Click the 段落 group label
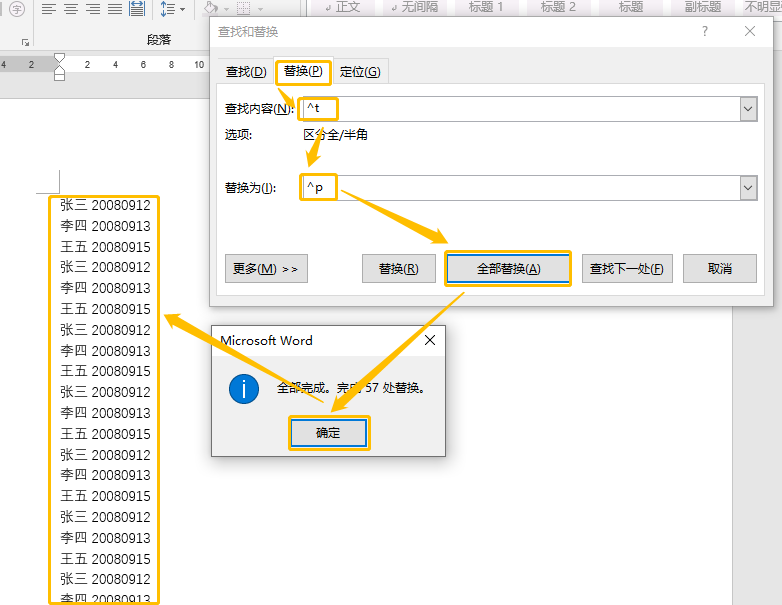782x605 pixels. pos(159,40)
